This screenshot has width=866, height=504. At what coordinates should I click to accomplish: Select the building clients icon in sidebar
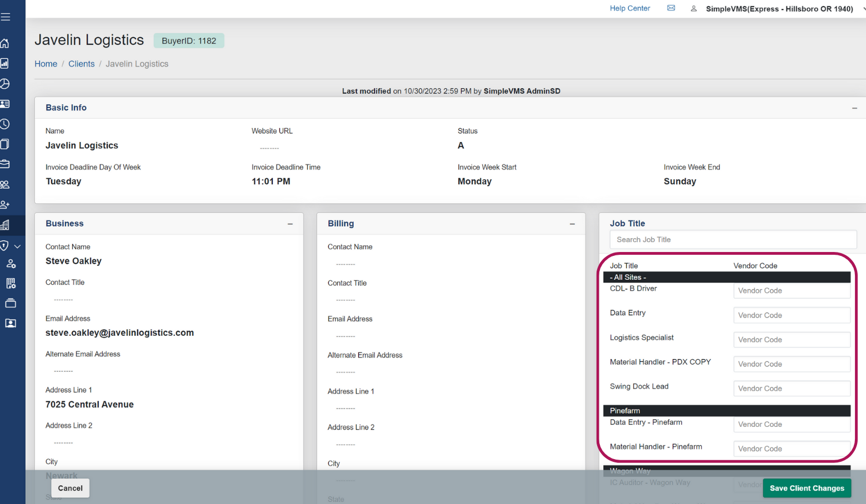pyautogui.click(x=5, y=225)
